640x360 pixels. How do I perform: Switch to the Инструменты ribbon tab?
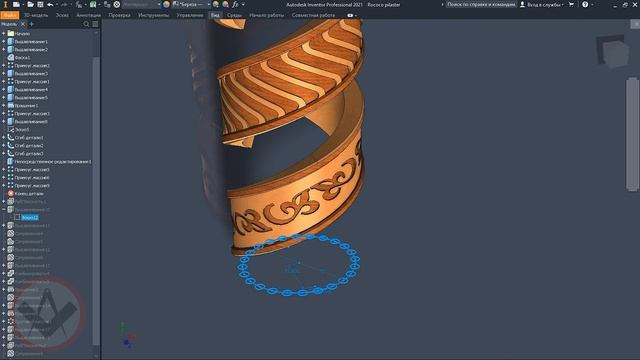coord(153,15)
